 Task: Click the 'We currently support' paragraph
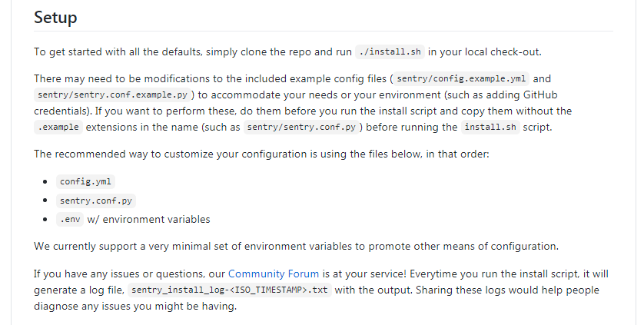tap(296, 247)
